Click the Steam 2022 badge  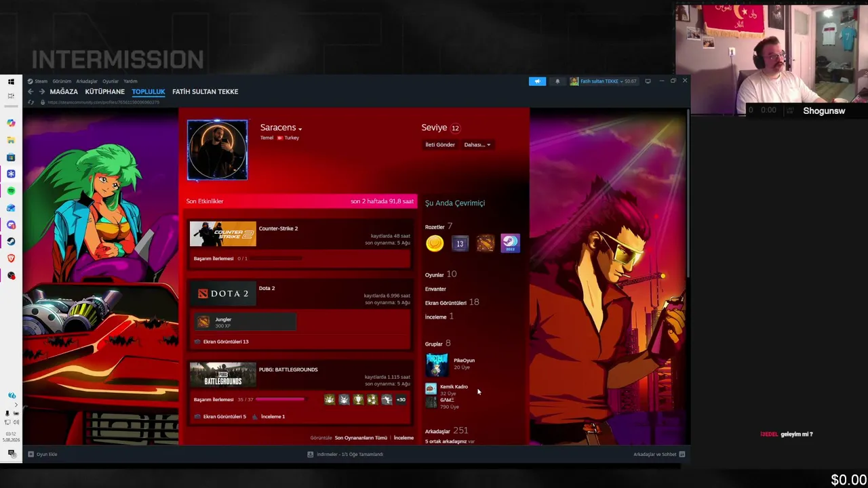pyautogui.click(x=510, y=243)
